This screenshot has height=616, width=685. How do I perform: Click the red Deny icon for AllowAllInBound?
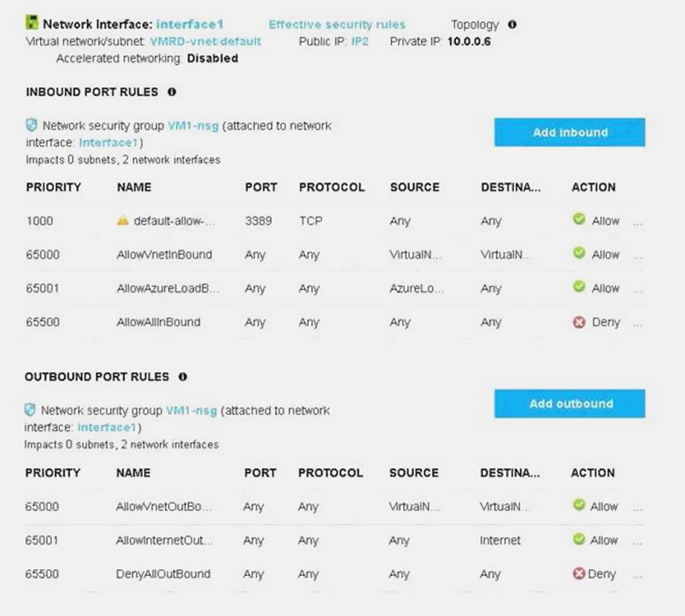(x=579, y=322)
